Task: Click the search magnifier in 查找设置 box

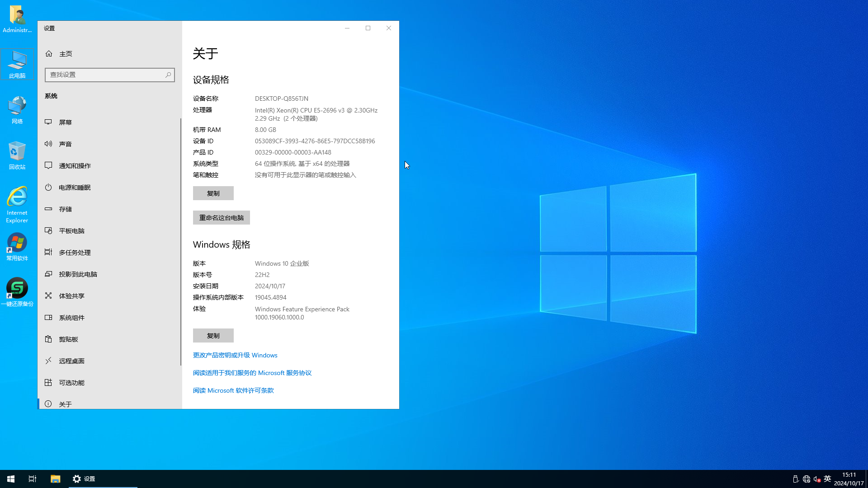Action: 168,75
